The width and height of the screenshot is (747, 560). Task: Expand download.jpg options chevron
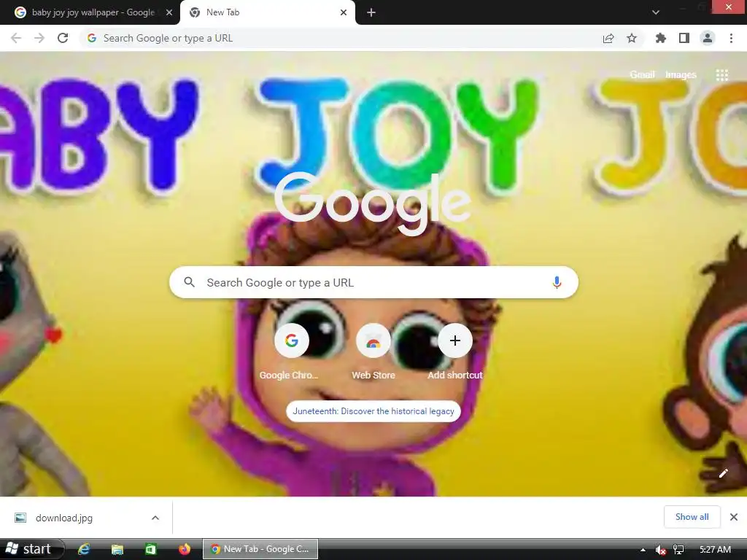point(155,518)
